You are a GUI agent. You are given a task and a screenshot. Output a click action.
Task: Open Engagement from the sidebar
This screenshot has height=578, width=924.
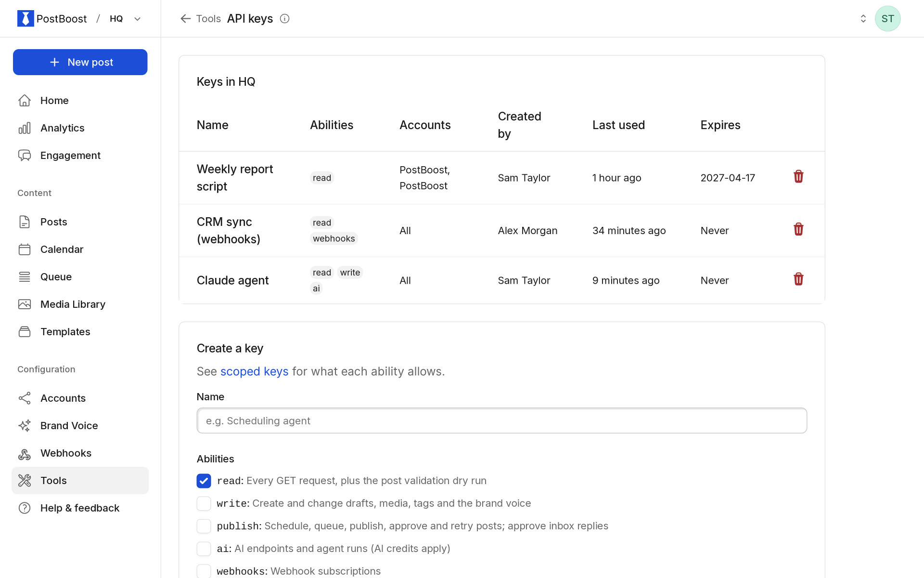pos(80,155)
